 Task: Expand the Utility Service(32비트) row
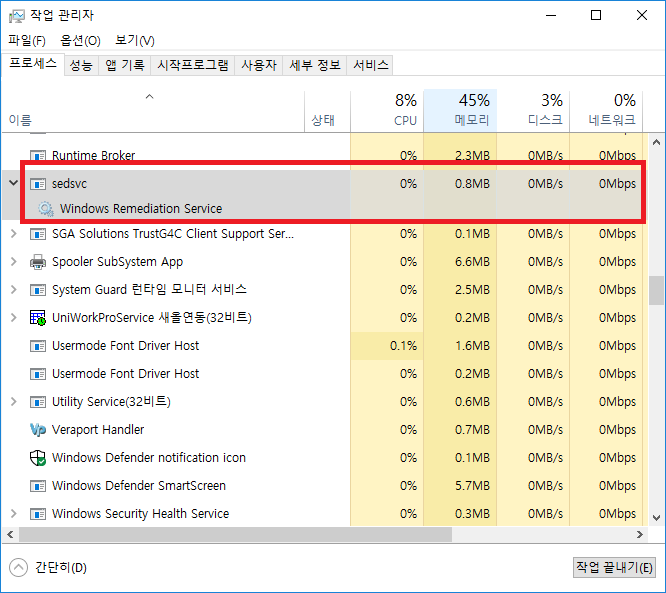click(14, 401)
